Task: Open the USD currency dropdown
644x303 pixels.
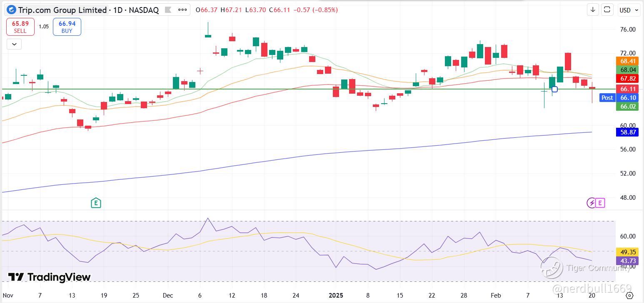Action: tap(628, 10)
